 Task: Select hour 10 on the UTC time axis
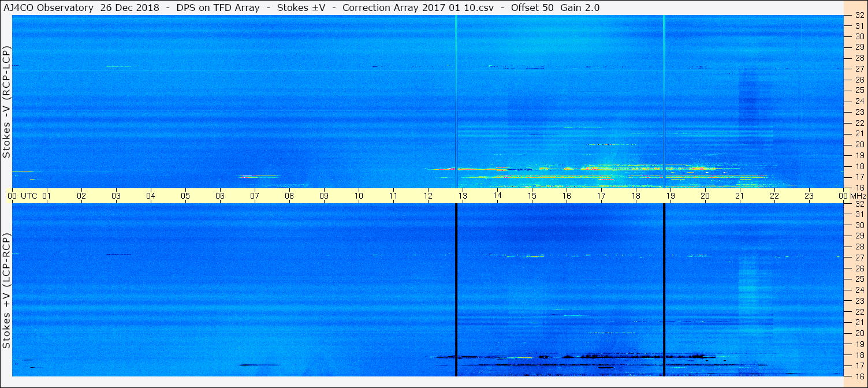click(x=359, y=196)
